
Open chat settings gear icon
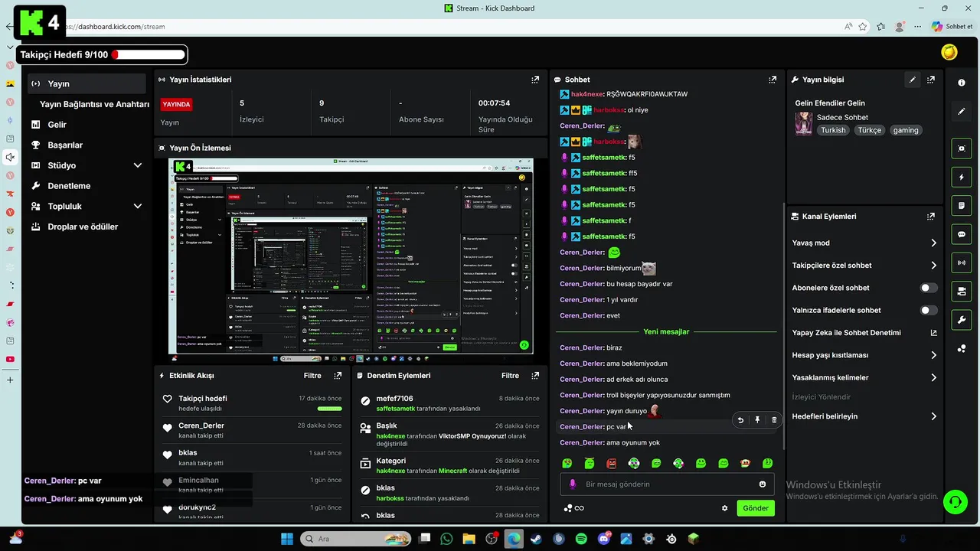coord(724,508)
